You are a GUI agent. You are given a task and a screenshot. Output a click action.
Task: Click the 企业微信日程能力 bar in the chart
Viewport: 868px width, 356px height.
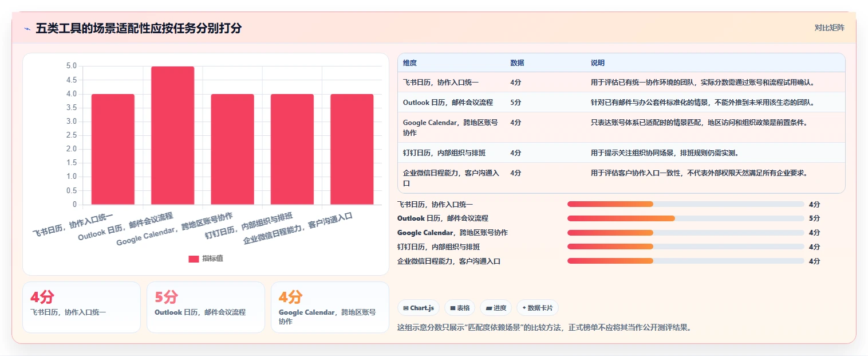point(352,149)
